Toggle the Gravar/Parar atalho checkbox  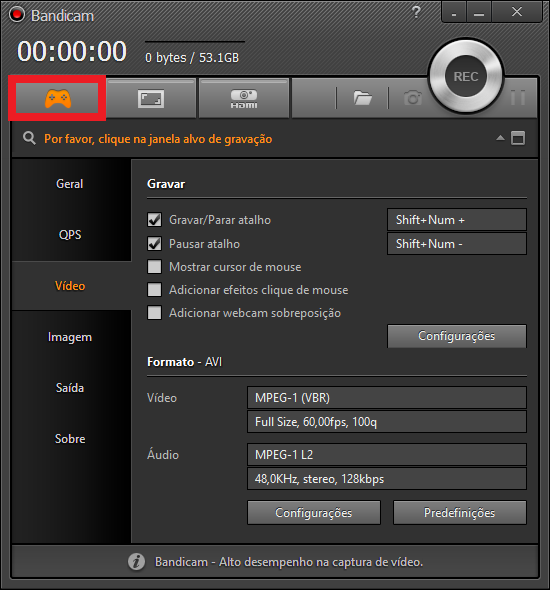pyautogui.click(x=154, y=220)
